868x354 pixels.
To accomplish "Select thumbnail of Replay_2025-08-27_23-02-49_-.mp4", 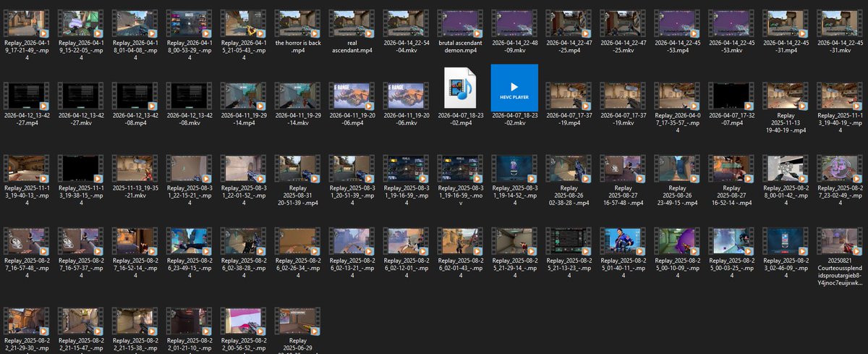I will click(840, 169).
